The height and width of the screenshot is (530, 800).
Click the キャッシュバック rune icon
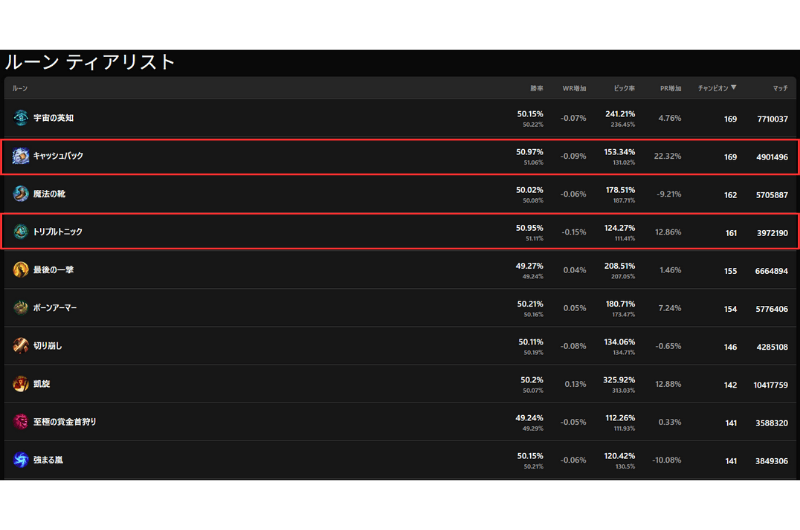pyautogui.click(x=21, y=156)
